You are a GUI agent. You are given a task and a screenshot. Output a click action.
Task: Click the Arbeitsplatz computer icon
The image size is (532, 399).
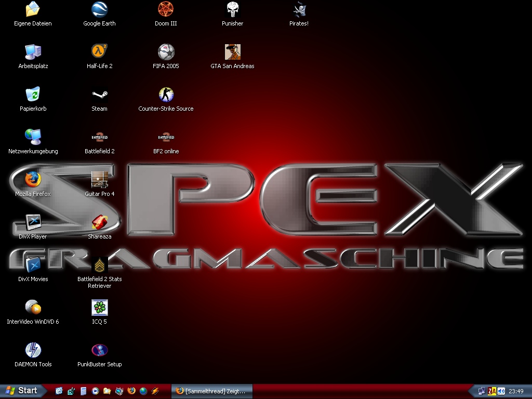coord(33,52)
